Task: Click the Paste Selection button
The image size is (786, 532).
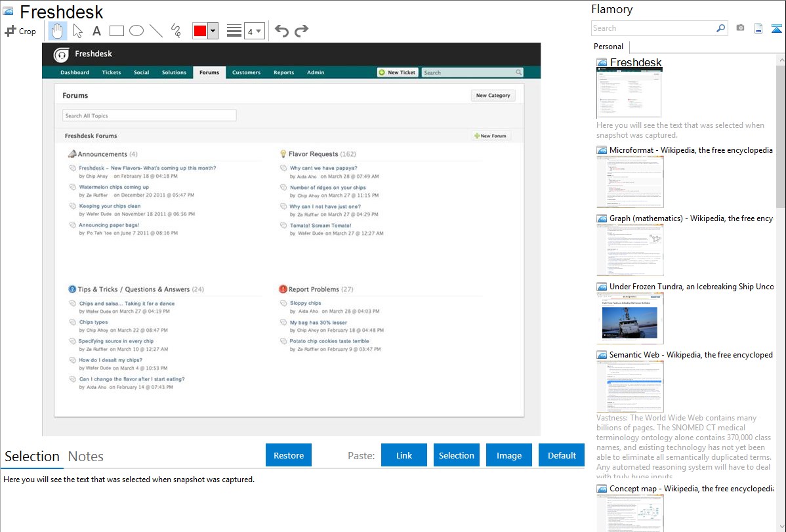Action: coord(457,455)
